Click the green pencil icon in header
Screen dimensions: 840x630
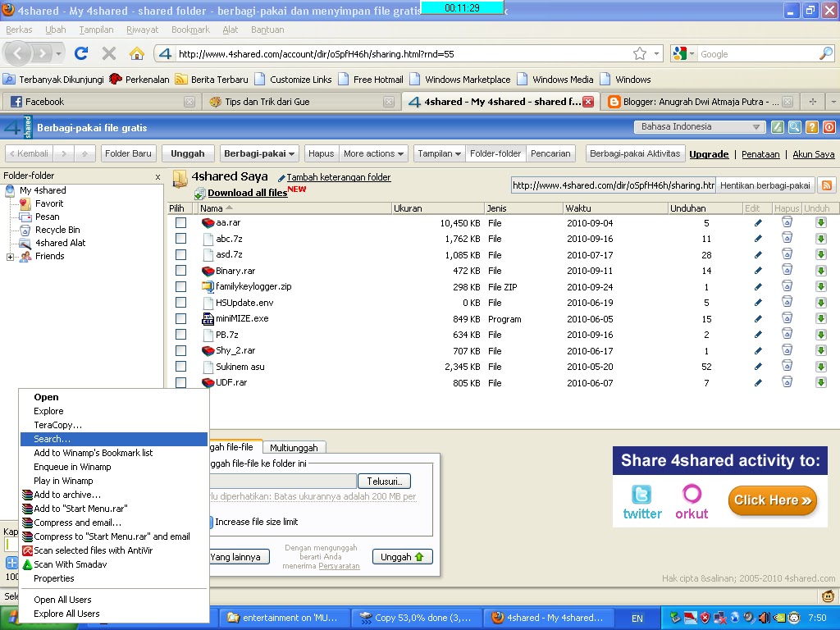pyautogui.click(x=778, y=127)
